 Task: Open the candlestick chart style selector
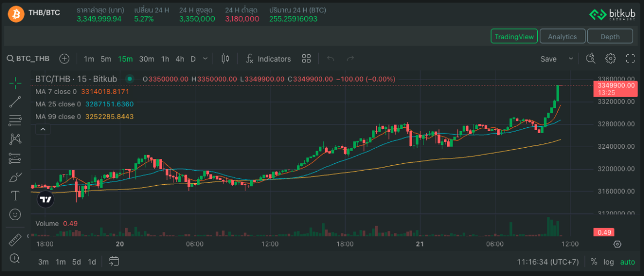tap(225, 59)
